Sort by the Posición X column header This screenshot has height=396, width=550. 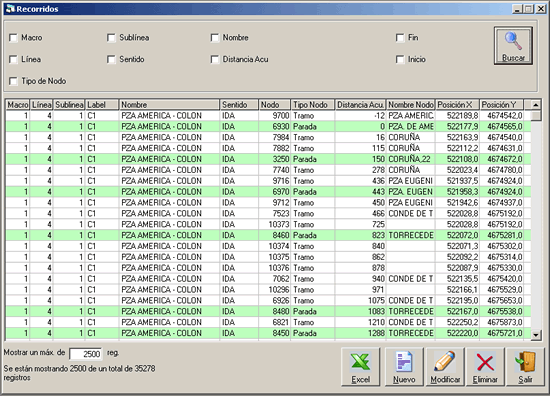coord(457,105)
